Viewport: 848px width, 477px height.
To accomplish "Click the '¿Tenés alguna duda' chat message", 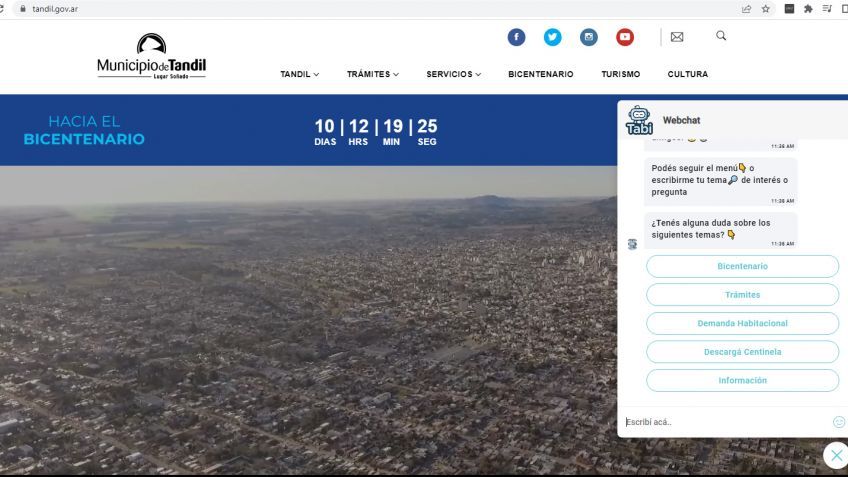I will coord(720,230).
